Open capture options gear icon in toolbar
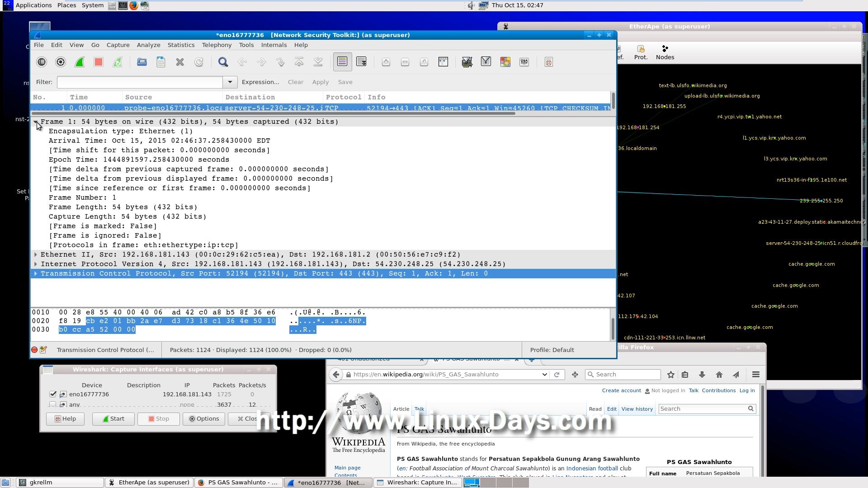Screen dimensions: 868x488 pyautogui.click(x=61, y=62)
